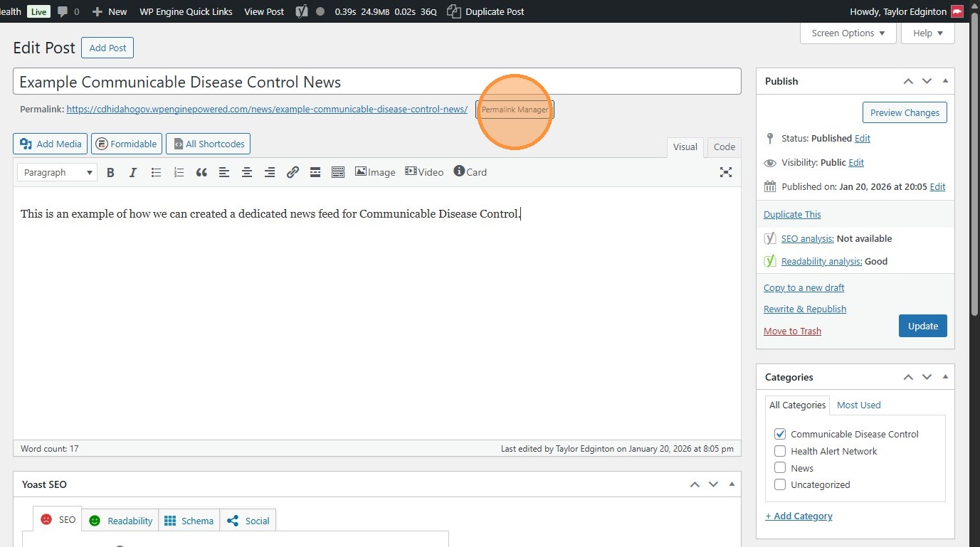Click the Formidable button
The image size is (980, 547).
click(x=127, y=144)
